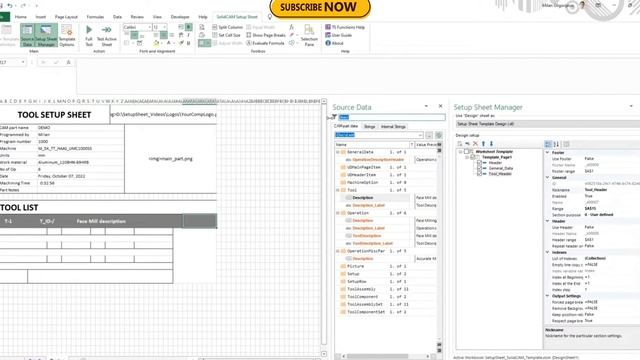Viewport: 640px width, 360px height.
Task: Click the small browse button beside Source Data combo
Action: tap(429, 135)
